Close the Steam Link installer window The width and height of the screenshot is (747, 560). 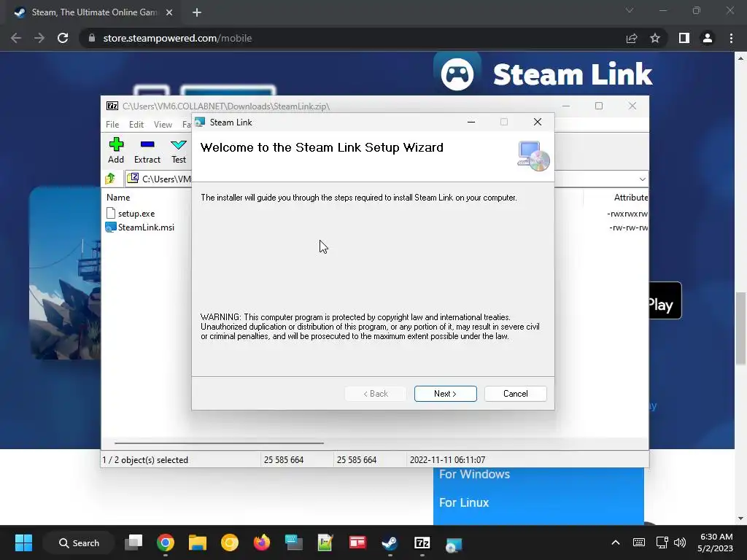(538, 122)
